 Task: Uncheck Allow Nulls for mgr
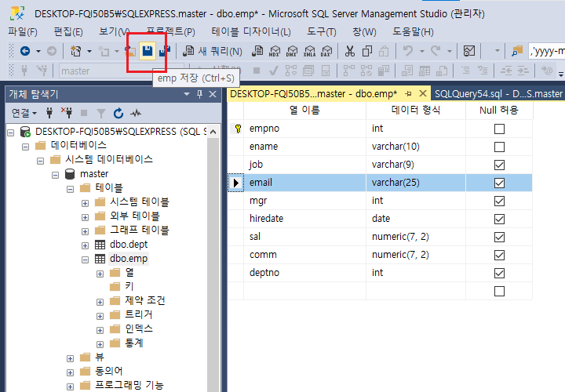tap(499, 201)
